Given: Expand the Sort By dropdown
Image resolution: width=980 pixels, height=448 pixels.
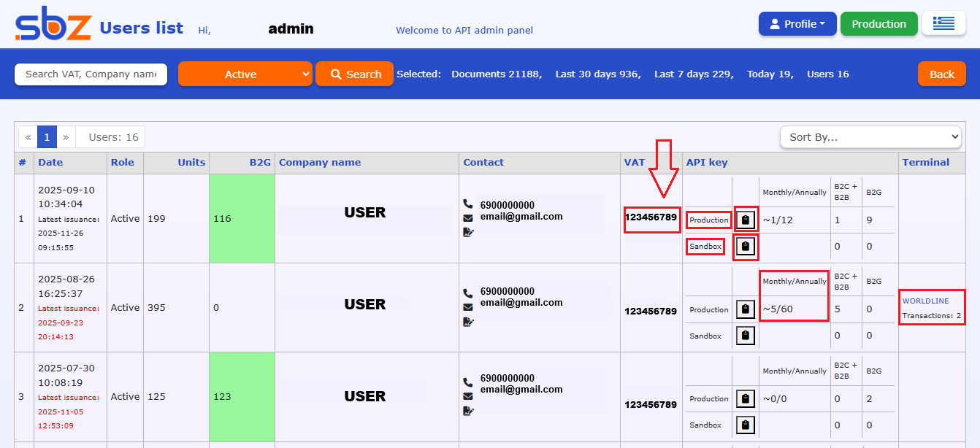Looking at the screenshot, I should tap(870, 136).
